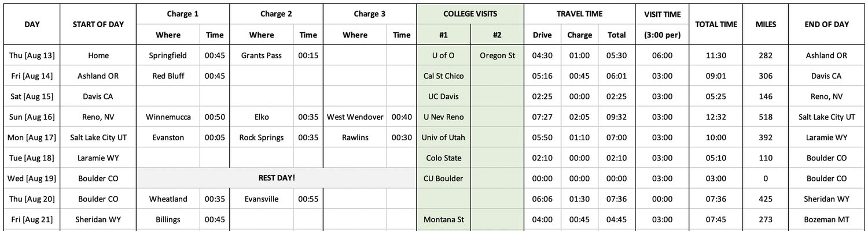This screenshot has width=868, height=231.
Task: Select the CU Boulder college cell
Action: coord(443,178)
